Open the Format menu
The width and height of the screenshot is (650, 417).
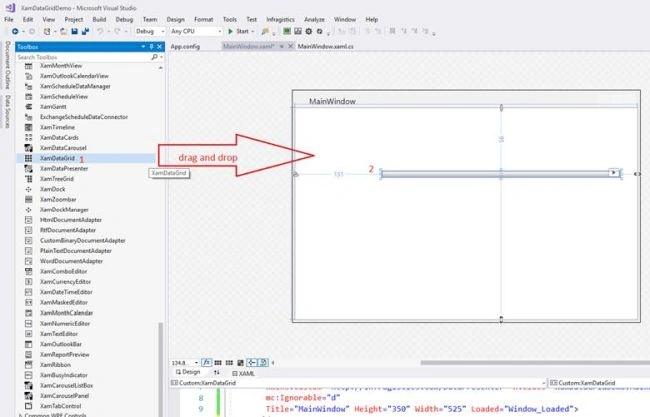coord(204,19)
